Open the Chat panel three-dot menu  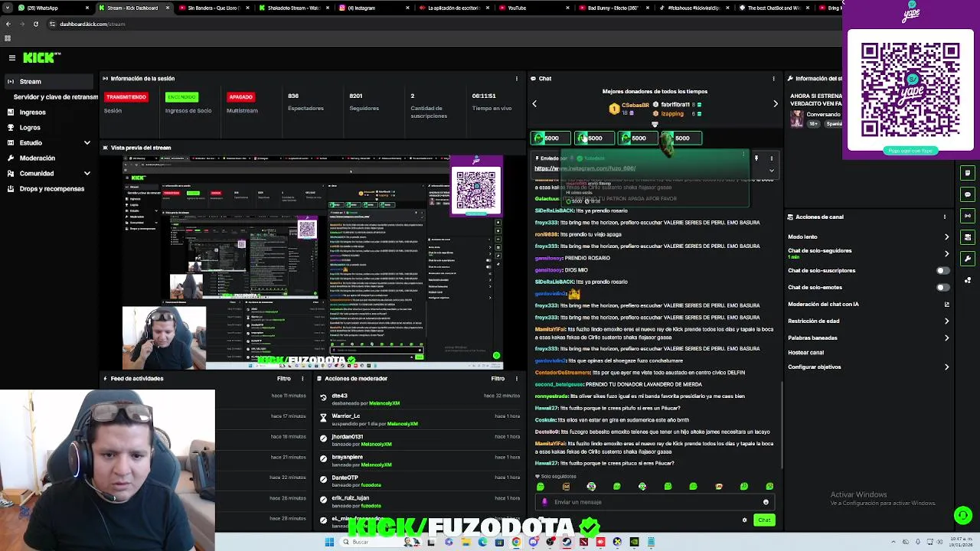coord(773,78)
